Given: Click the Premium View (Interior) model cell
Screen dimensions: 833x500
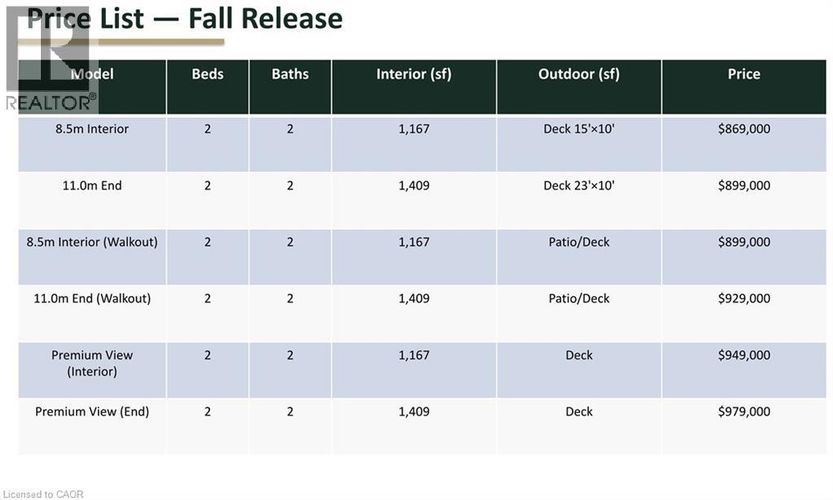Looking at the screenshot, I should click(92, 363).
